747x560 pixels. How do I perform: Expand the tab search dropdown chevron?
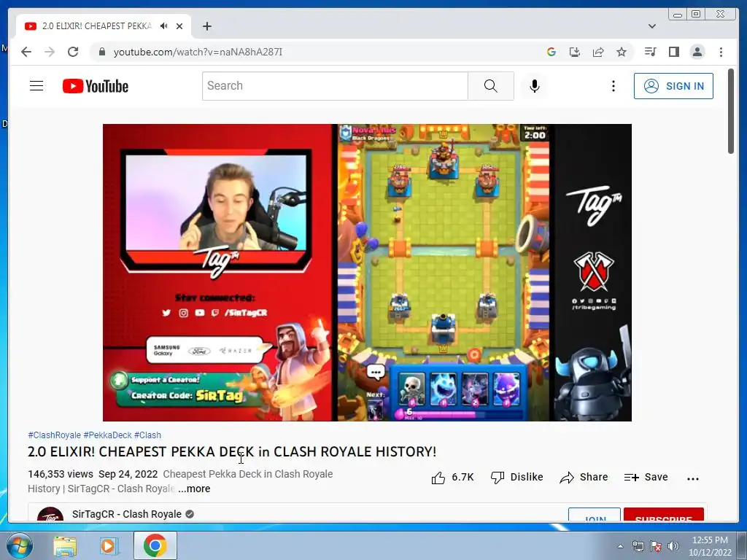coord(651,26)
